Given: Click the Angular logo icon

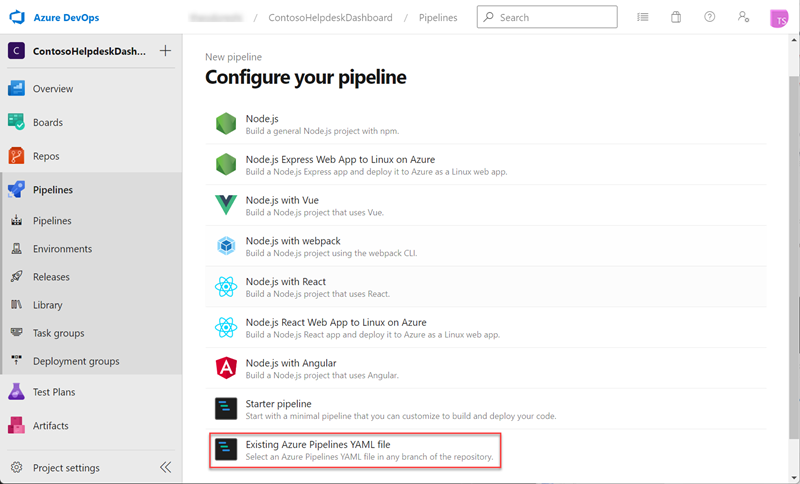Looking at the screenshot, I should [226, 368].
